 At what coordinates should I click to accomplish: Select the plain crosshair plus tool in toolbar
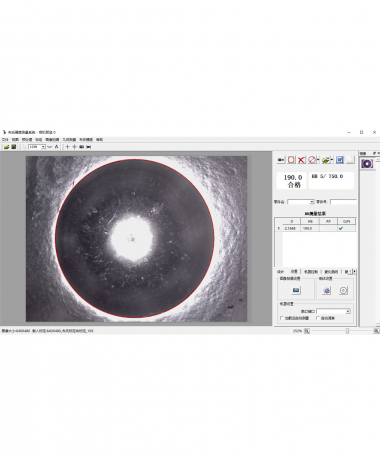click(67, 147)
